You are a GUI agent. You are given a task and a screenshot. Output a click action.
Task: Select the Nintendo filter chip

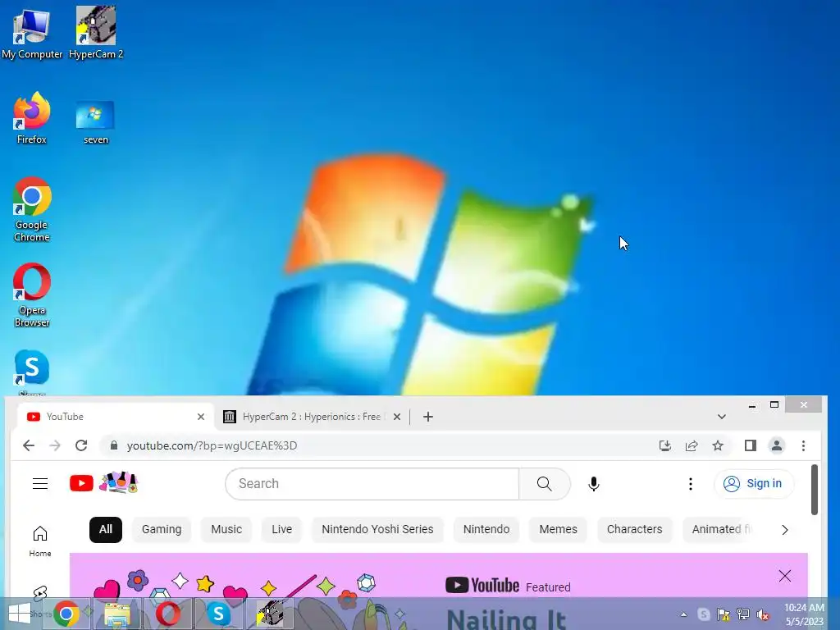[486, 529]
